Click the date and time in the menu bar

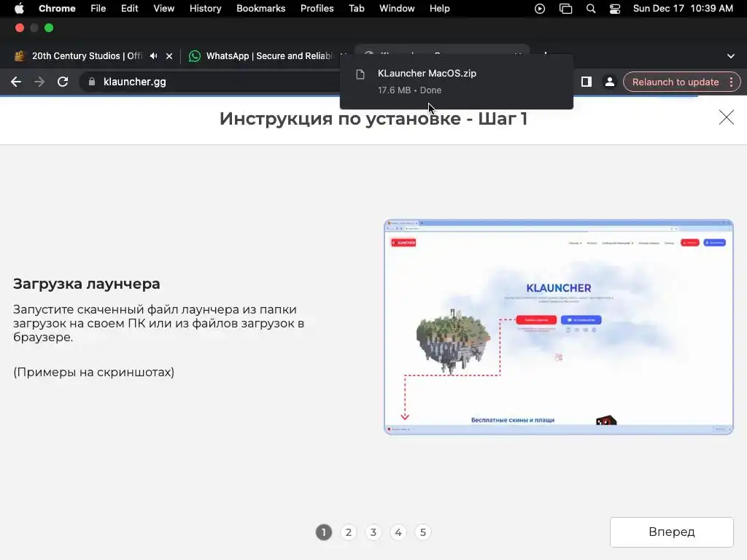[683, 9]
